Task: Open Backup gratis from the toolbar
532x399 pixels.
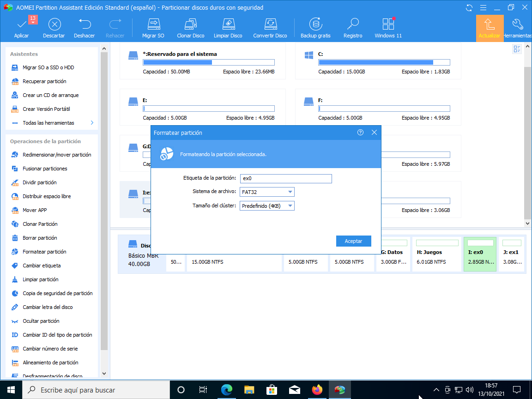Action: point(315,28)
